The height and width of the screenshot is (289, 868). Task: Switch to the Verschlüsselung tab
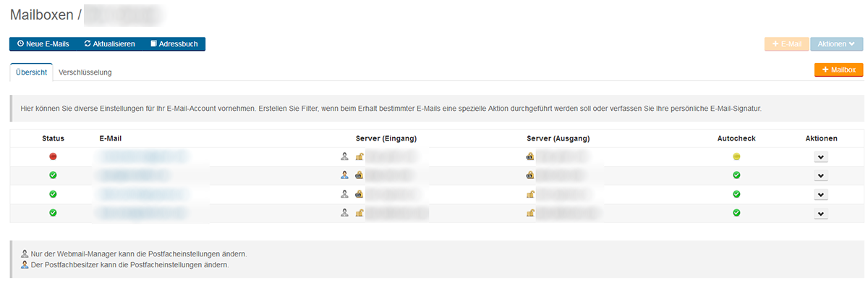point(85,72)
